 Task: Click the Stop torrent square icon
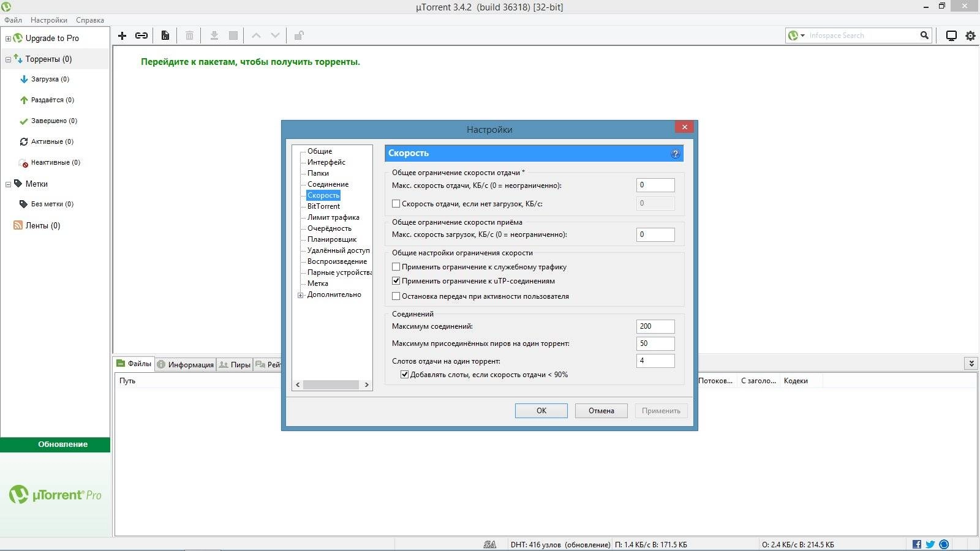pyautogui.click(x=233, y=36)
